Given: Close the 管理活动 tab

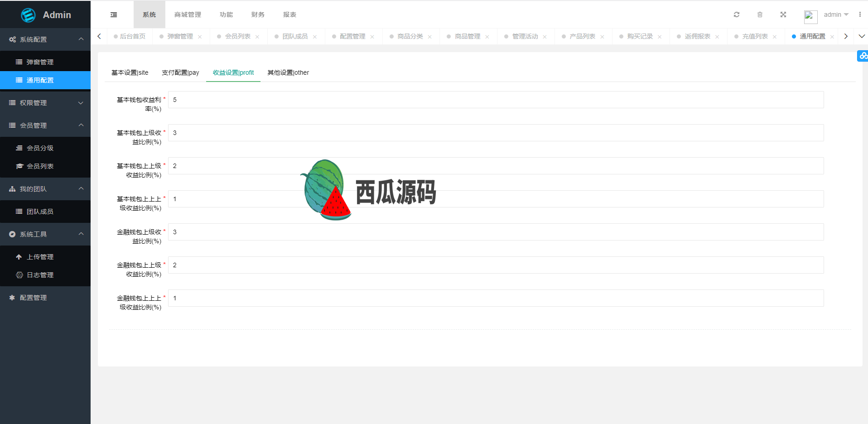Looking at the screenshot, I should (x=545, y=37).
